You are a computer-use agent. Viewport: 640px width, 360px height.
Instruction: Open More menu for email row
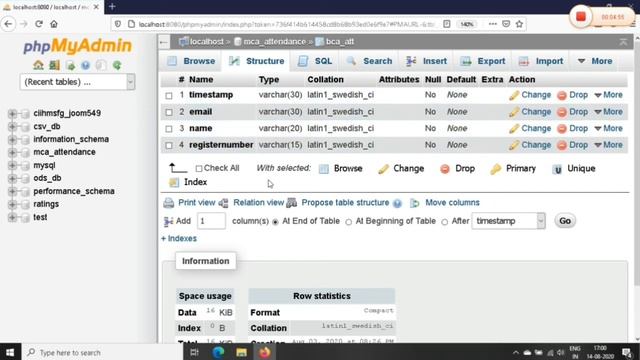pos(609,111)
